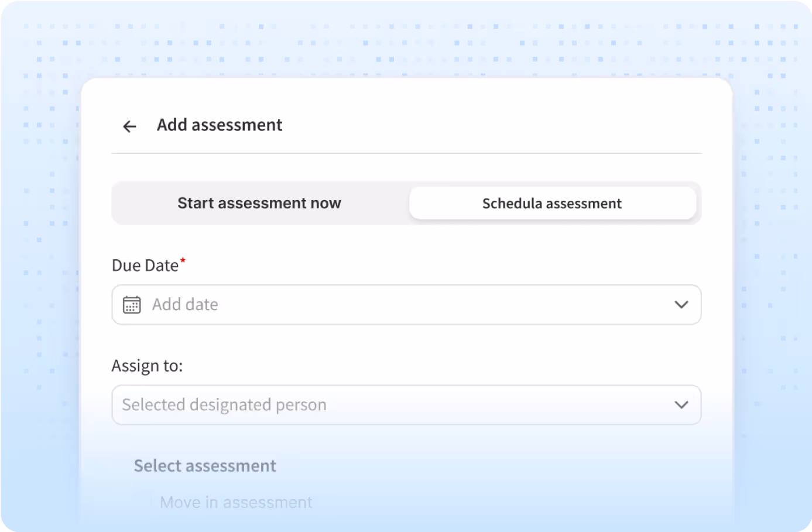The height and width of the screenshot is (532, 812).
Task: Click the Add date placeholder text
Action: (x=185, y=304)
